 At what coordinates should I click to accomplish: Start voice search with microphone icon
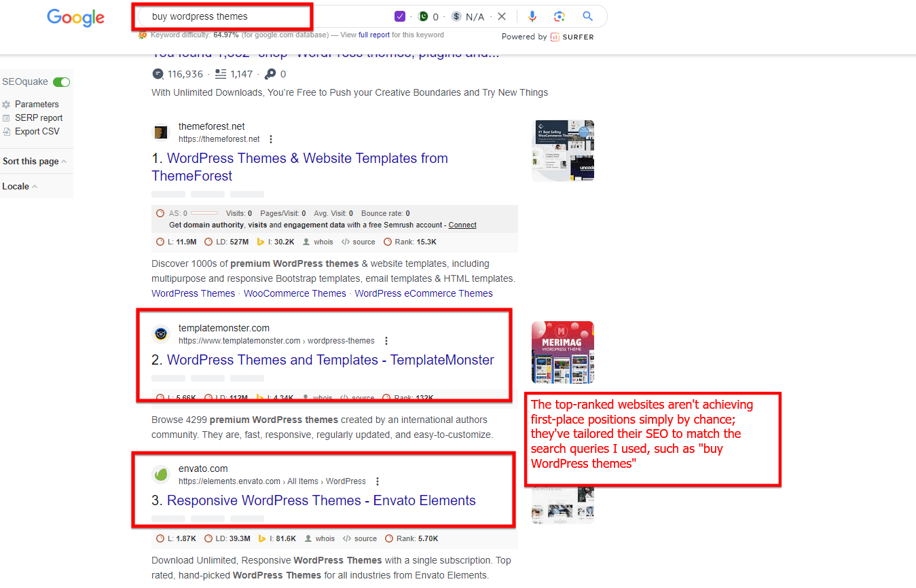pos(532,16)
